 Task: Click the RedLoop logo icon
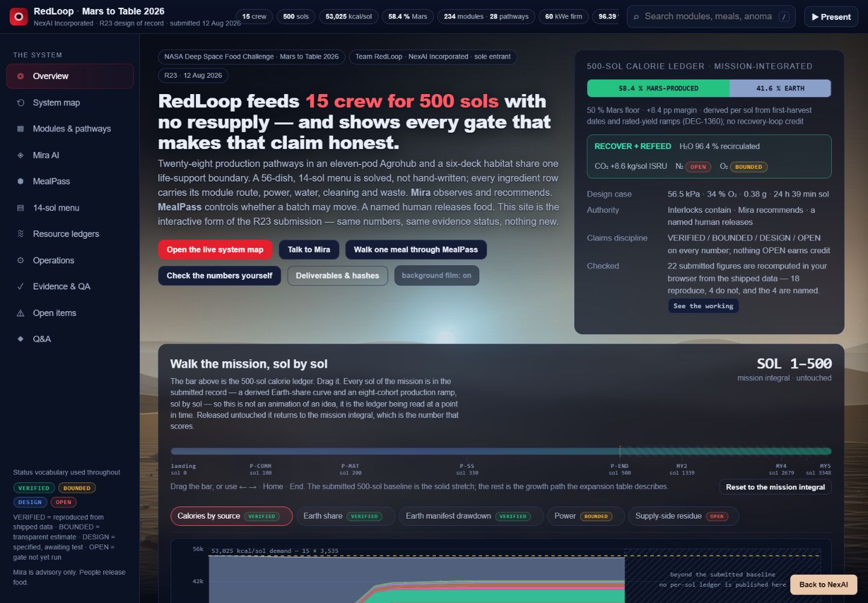[19, 17]
